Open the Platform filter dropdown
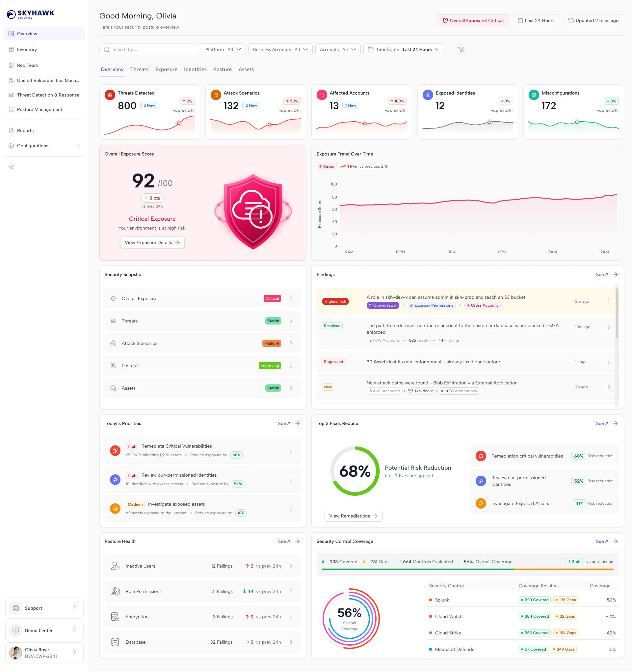Viewport: 632px width, 672px height. coord(223,49)
